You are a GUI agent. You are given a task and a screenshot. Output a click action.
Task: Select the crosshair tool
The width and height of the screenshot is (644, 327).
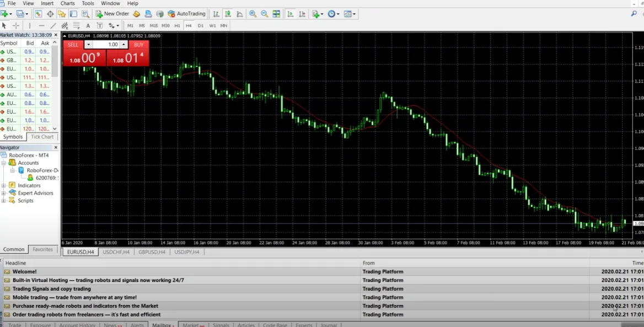click(x=16, y=25)
